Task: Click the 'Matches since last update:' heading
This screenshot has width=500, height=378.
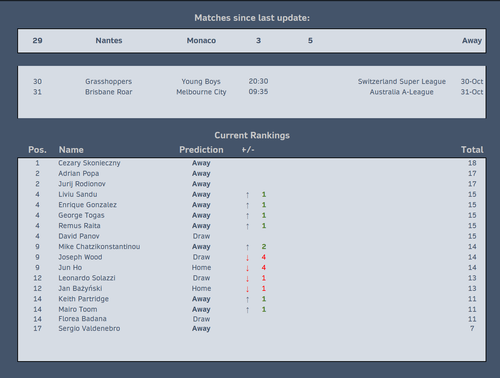Action: pos(252,18)
